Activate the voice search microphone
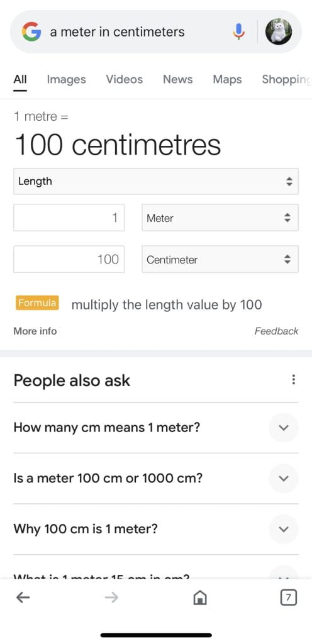Screen dimensions: 312x644 tap(238, 31)
